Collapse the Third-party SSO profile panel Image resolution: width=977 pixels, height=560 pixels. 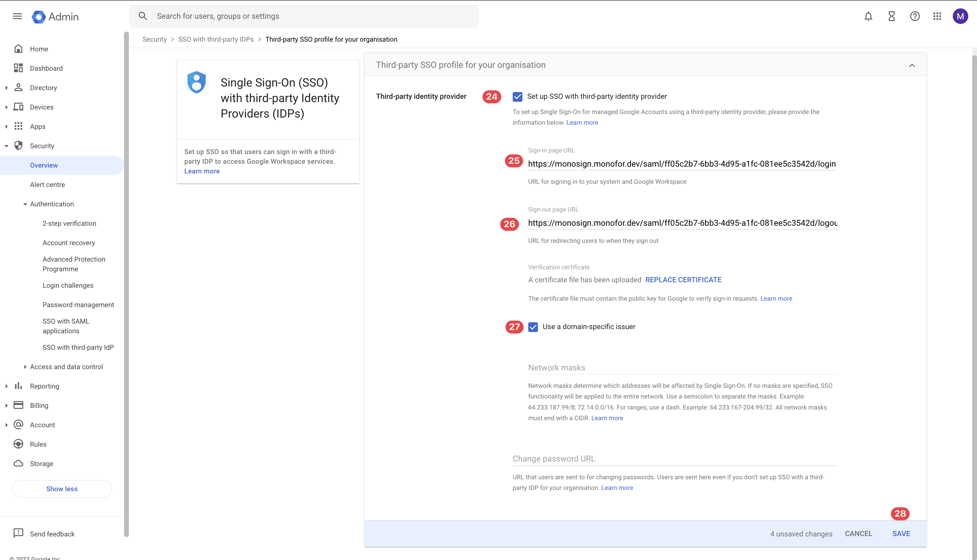coord(912,65)
